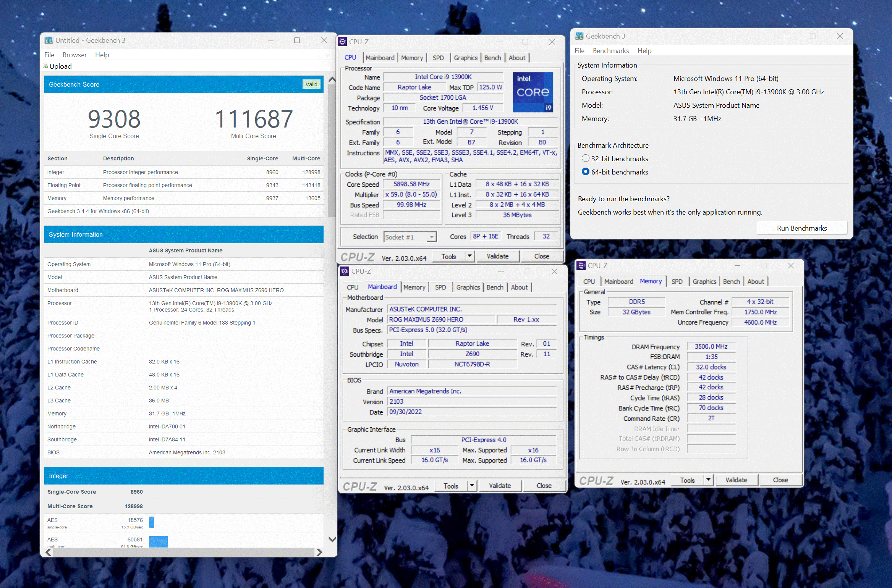Switch to the Bench tab in the CPU-Z CPU window
Screen dimensions: 892x588
pyautogui.click(x=492, y=58)
